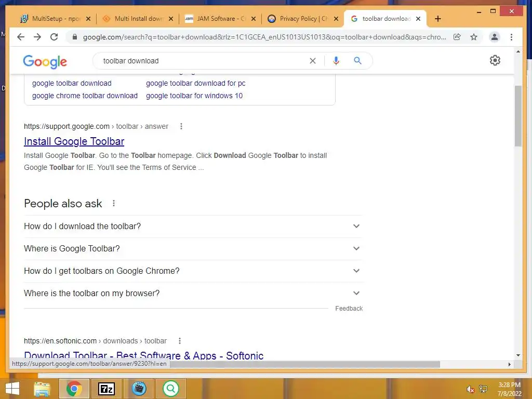Click 'google chrome toolbar download' link
Screen dimensions: 532x399
click(x=85, y=96)
